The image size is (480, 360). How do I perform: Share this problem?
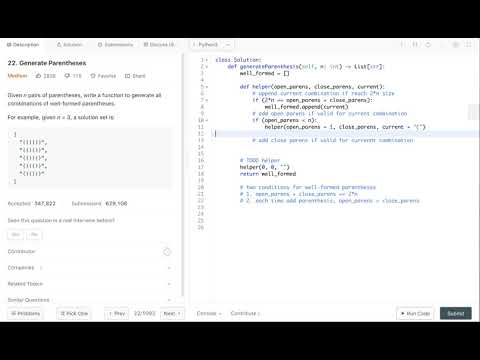tap(135, 76)
